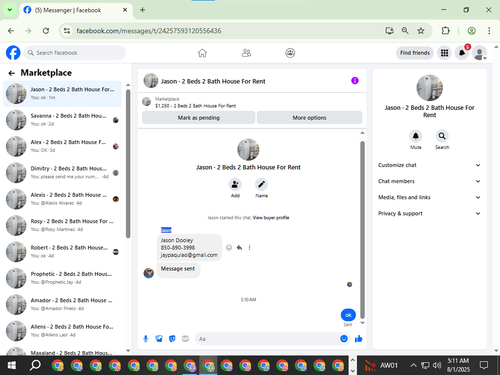Open Dimitry conversation in list
500x375 pixels.
(x=62, y=173)
